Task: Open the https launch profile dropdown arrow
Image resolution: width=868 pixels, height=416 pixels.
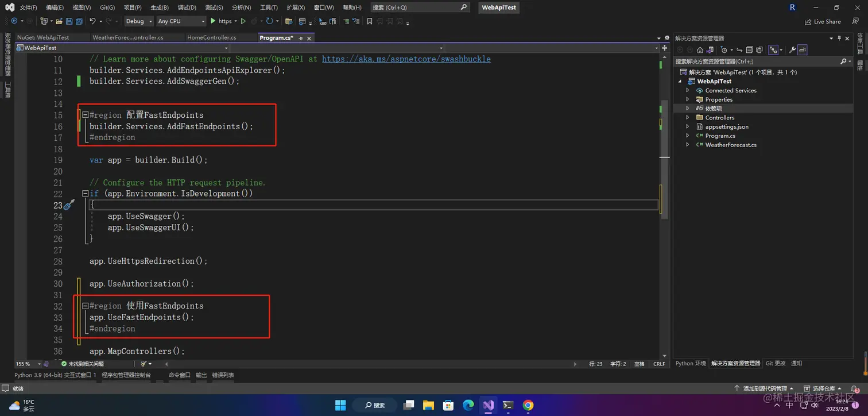Action: click(x=236, y=21)
